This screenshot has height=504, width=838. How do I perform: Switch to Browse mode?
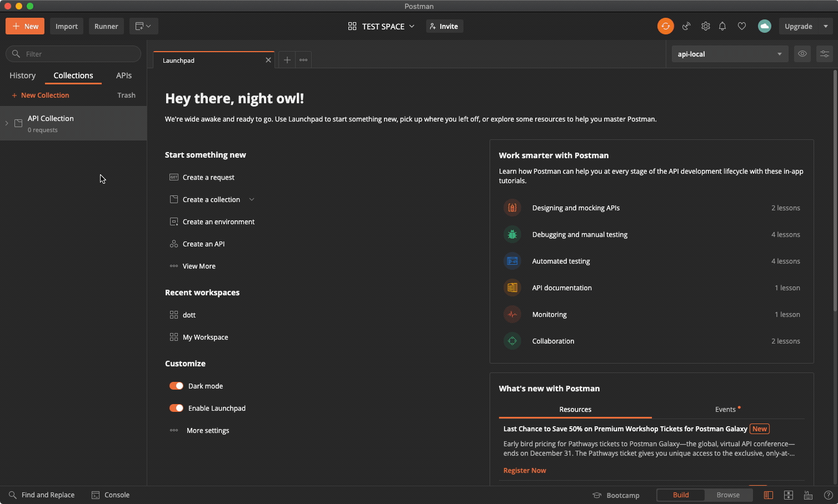pyautogui.click(x=728, y=495)
